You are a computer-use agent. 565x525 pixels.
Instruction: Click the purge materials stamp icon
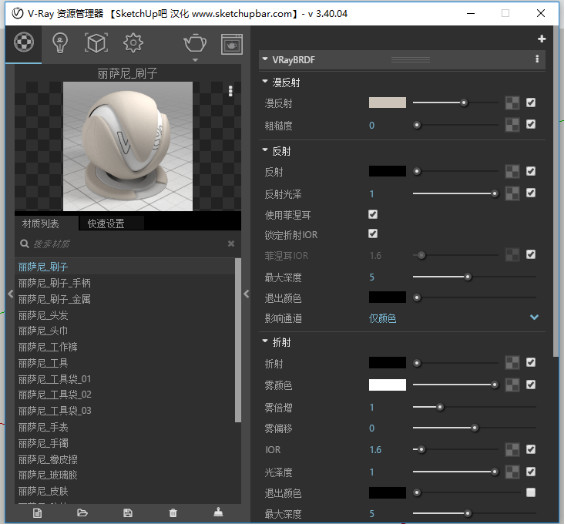coord(218,512)
